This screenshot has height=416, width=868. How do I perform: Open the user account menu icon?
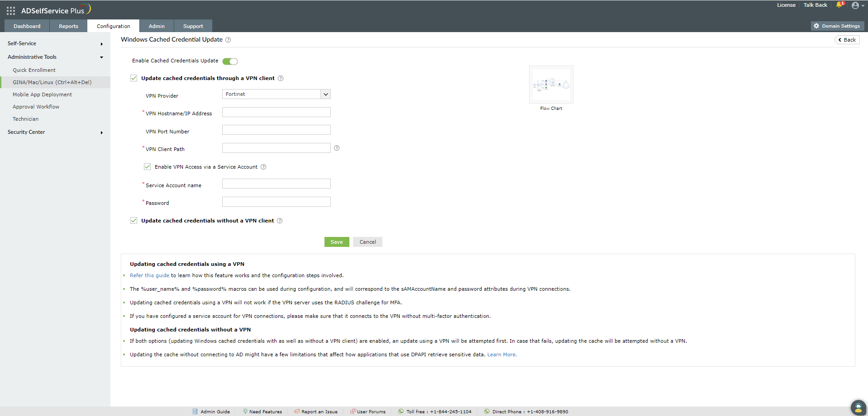point(855,5)
